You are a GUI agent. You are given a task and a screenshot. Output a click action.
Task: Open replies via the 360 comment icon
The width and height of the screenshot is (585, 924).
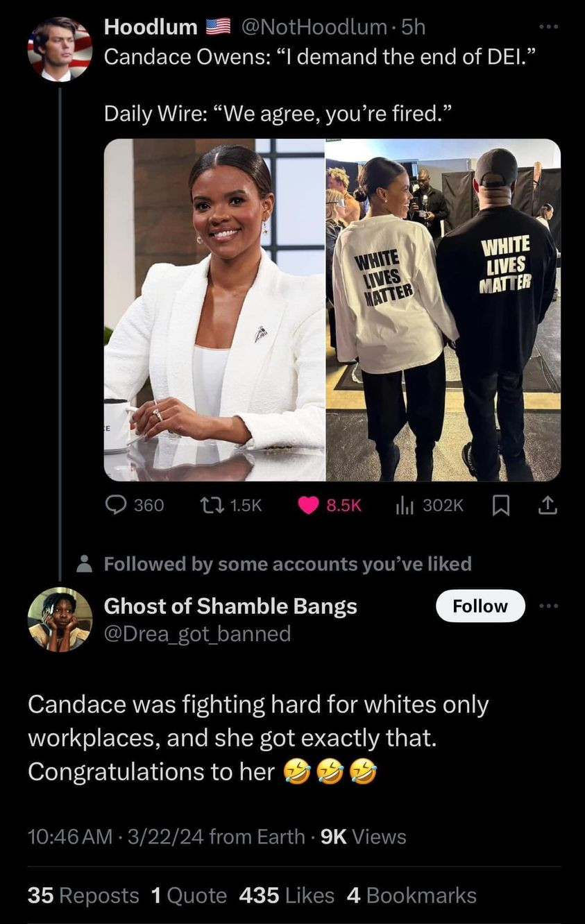click(116, 506)
